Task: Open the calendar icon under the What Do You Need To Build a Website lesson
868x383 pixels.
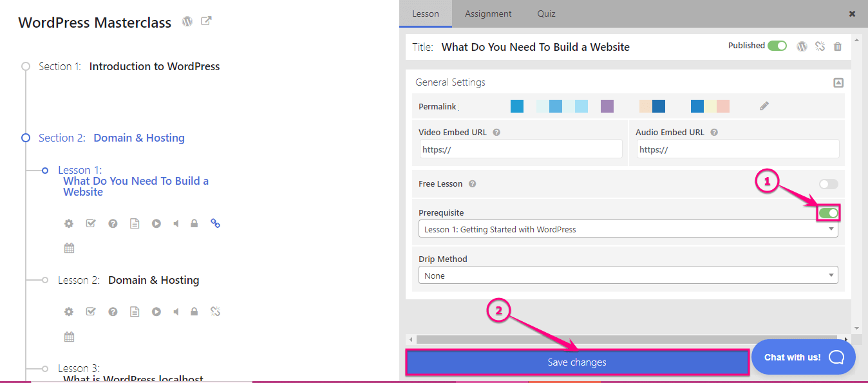Action: (x=69, y=248)
